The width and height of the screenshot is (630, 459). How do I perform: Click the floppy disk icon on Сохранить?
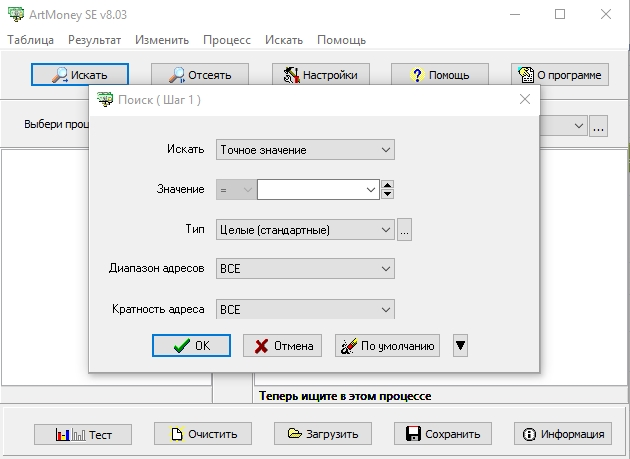tap(413, 434)
